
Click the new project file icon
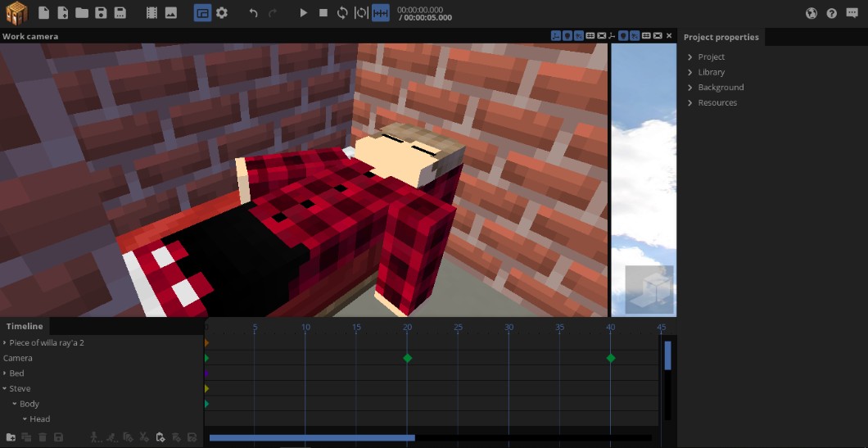pos(43,13)
